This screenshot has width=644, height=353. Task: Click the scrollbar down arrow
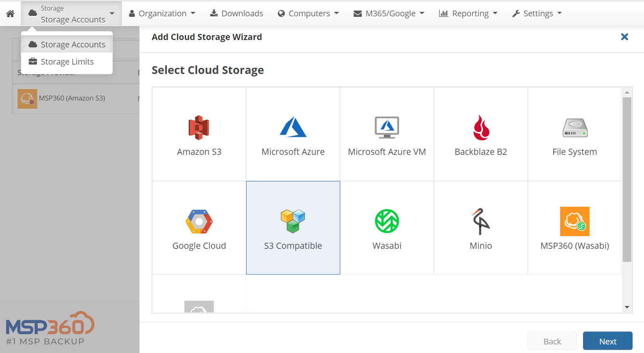point(627,307)
